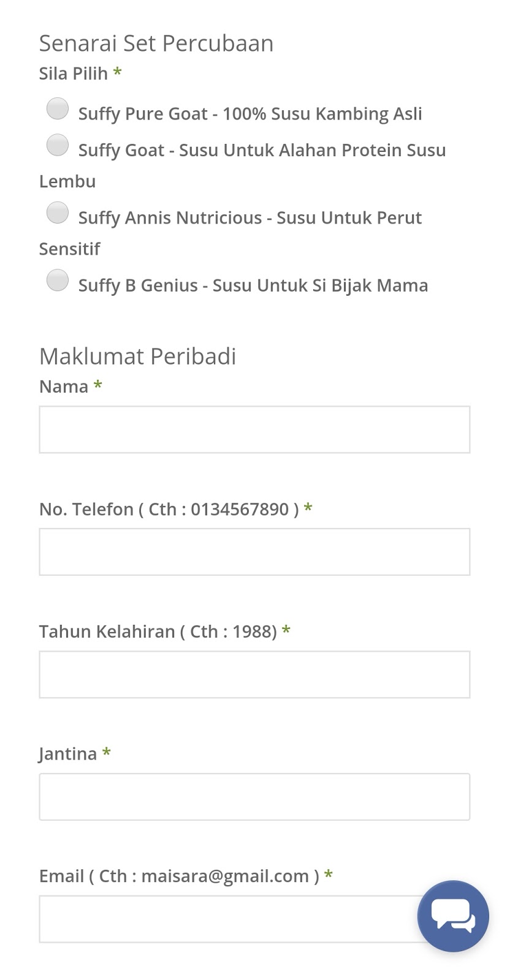
Task: Select Suffy Pure Goat radio button
Action: click(x=58, y=109)
